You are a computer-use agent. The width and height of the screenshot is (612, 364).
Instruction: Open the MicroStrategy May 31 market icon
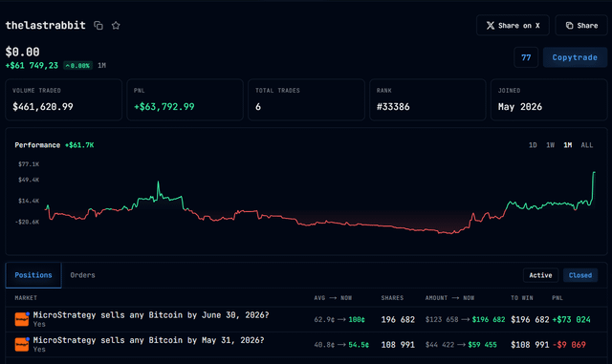(x=22, y=345)
